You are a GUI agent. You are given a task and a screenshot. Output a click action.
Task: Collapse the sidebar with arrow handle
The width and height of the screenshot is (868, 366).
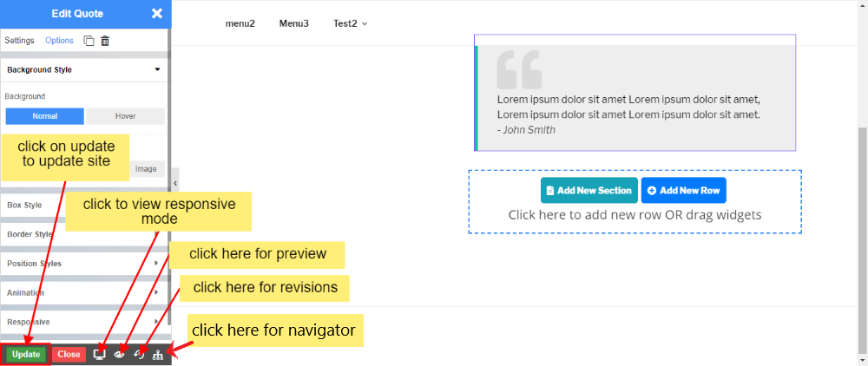[x=175, y=184]
